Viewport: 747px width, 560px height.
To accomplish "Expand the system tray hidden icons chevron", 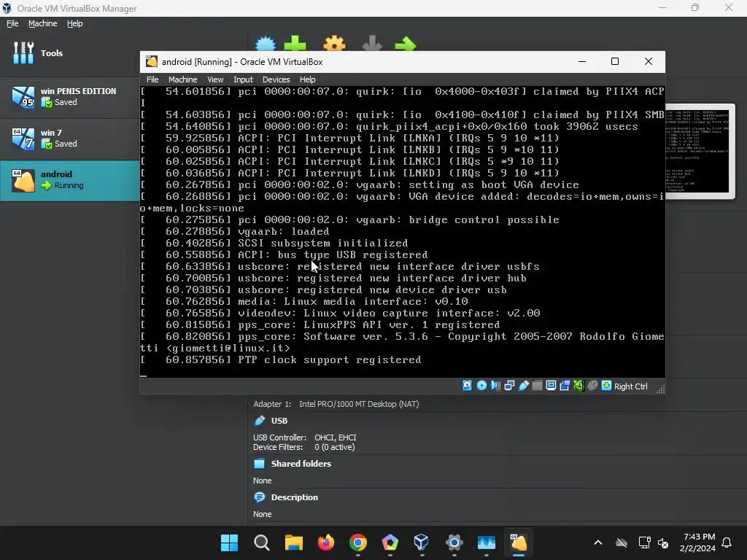I will pos(598,542).
